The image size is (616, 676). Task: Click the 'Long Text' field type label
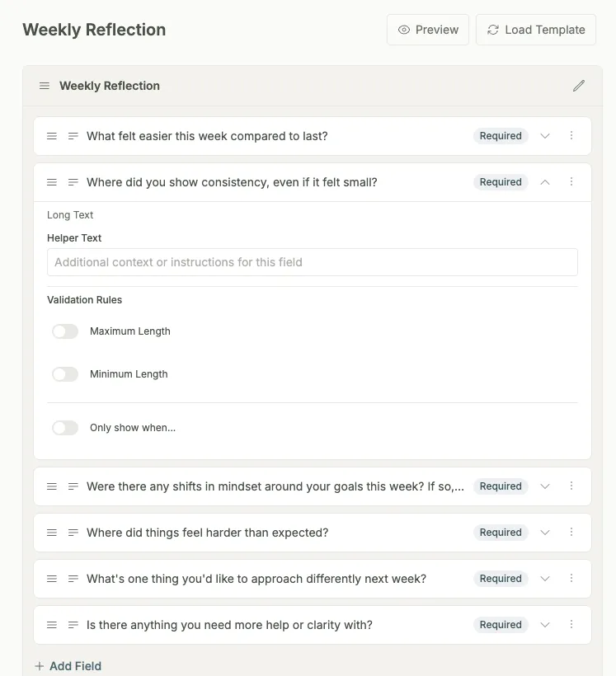click(x=70, y=215)
